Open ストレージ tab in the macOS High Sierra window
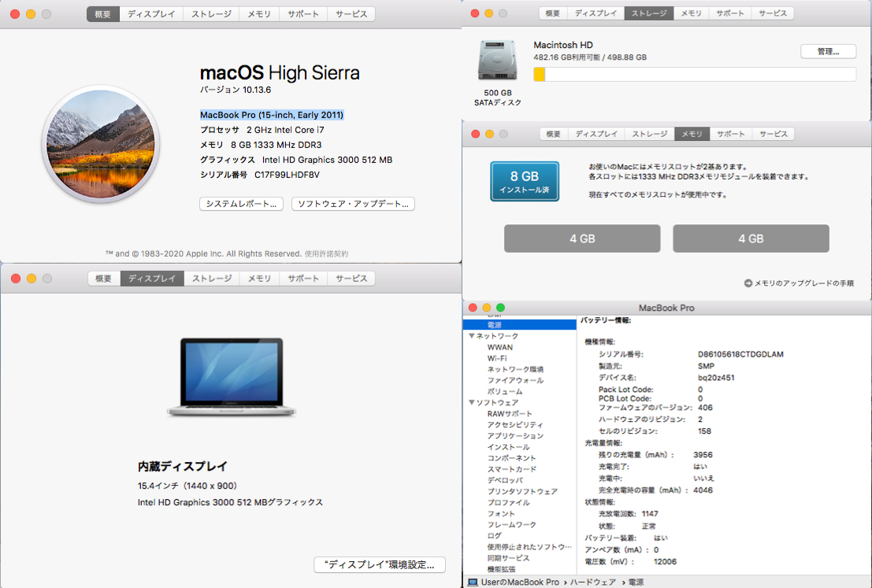Image resolution: width=872 pixels, height=588 pixels. [211, 14]
